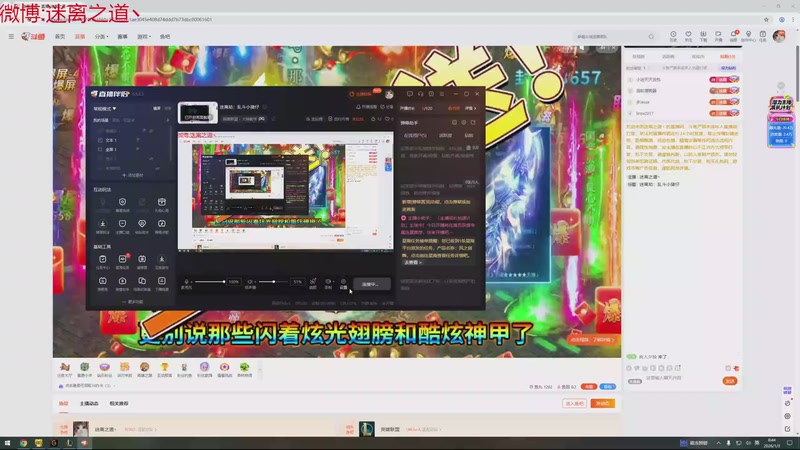Open the heart-diamond tool in 互动玩法

click(x=142, y=223)
